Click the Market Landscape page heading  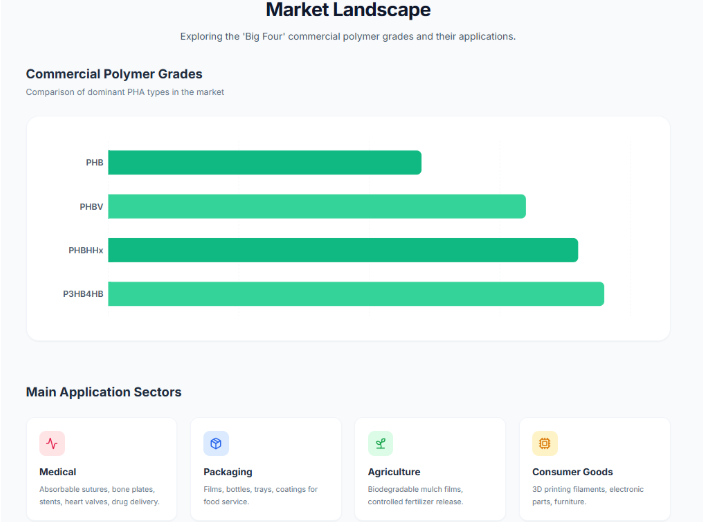[348, 11]
